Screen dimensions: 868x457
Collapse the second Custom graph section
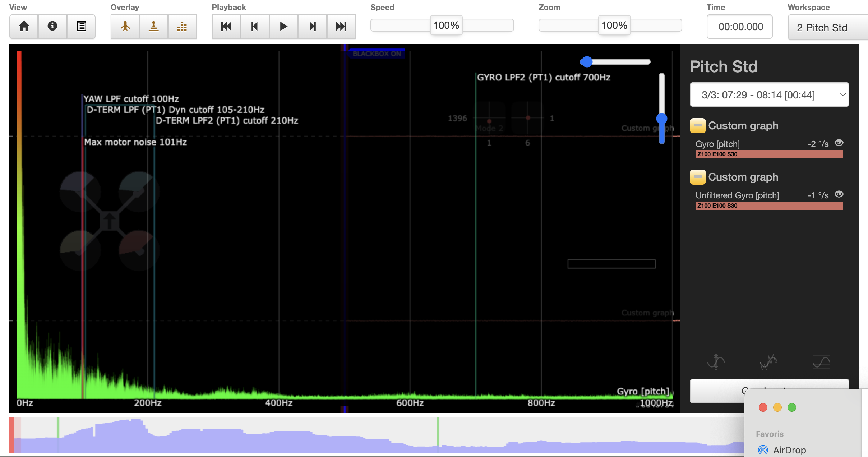coord(698,177)
